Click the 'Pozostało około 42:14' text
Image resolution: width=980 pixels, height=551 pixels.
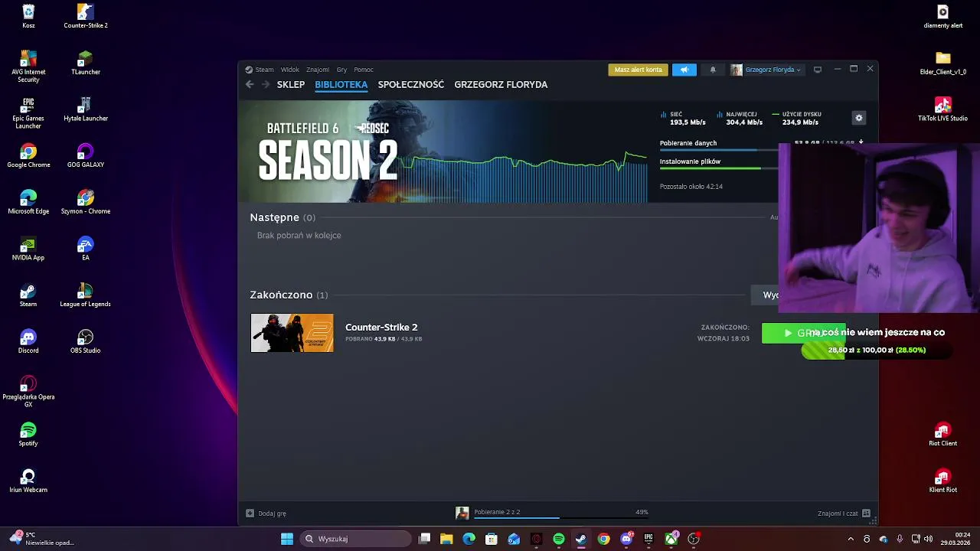pyautogui.click(x=691, y=187)
